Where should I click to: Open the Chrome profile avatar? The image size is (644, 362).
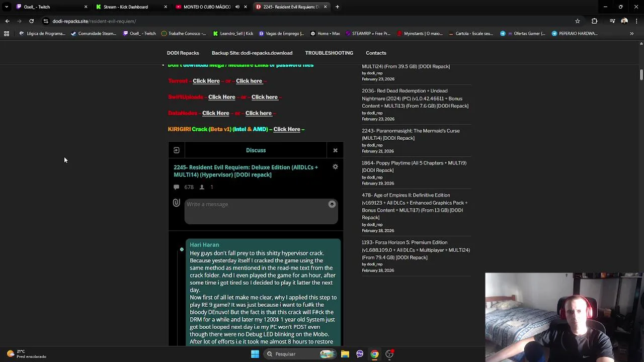pyautogui.click(x=624, y=21)
